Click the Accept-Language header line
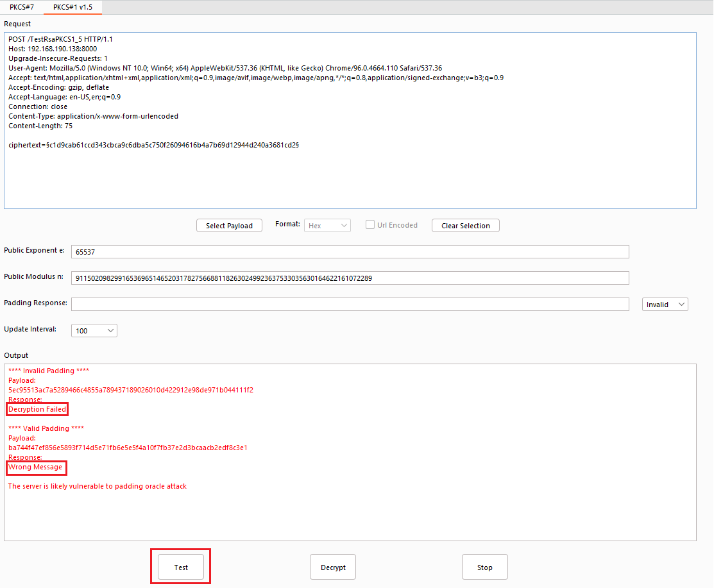714x588 pixels. click(65, 97)
